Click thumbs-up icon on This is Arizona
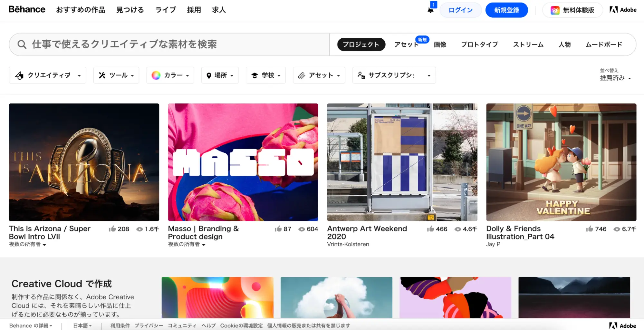 112,229
